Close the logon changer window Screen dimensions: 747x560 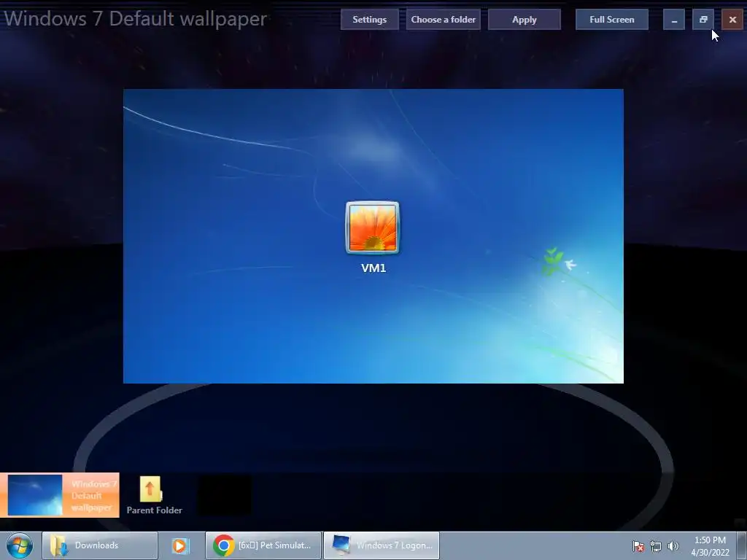[x=732, y=20]
